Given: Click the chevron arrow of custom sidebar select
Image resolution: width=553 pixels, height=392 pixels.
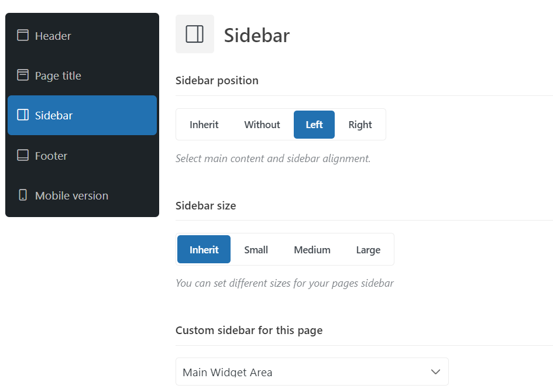Looking at the screenshot, I should pos(435,372).
